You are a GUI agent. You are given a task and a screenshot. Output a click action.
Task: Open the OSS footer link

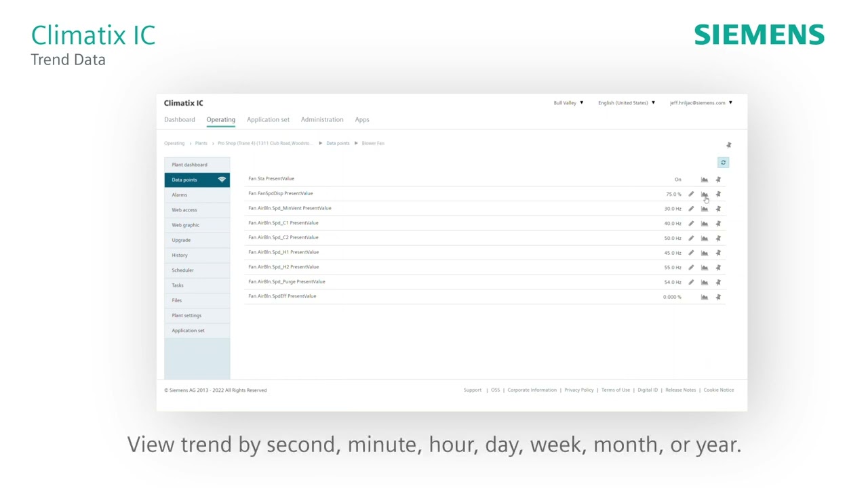point(496,390)
